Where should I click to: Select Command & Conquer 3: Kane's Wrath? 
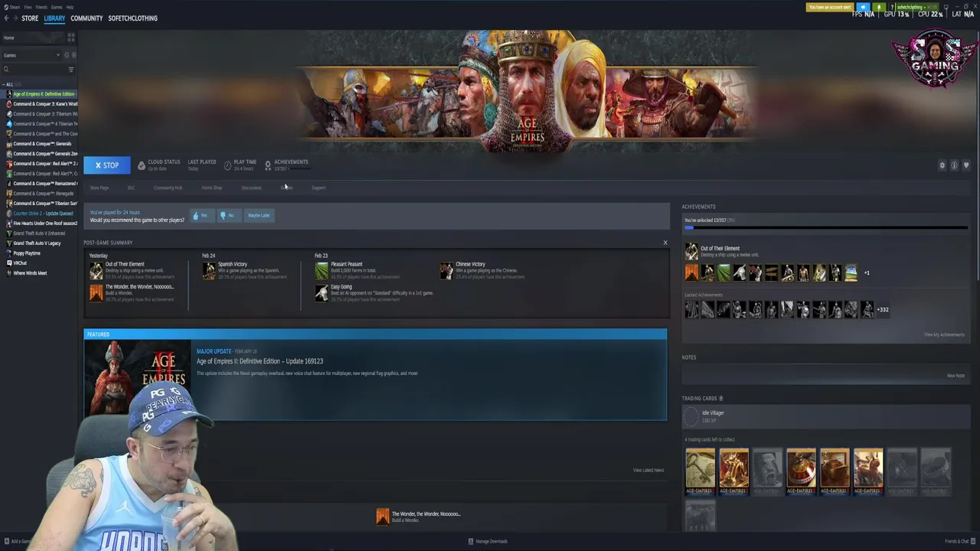(x=40, y=104)
